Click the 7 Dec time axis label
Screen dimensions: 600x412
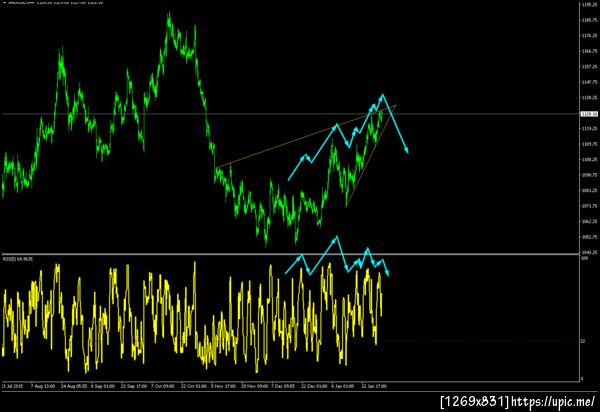click(x=284, y=386)
